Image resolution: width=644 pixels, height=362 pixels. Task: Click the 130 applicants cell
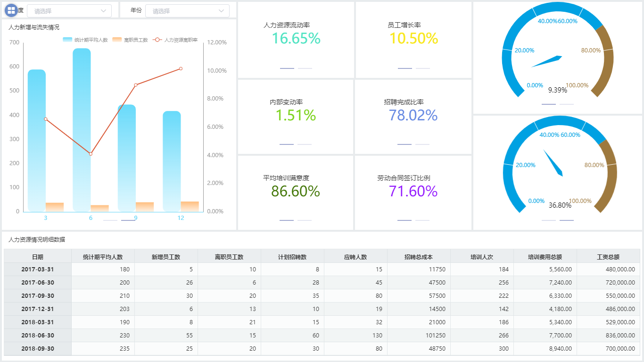coord(355,336)
